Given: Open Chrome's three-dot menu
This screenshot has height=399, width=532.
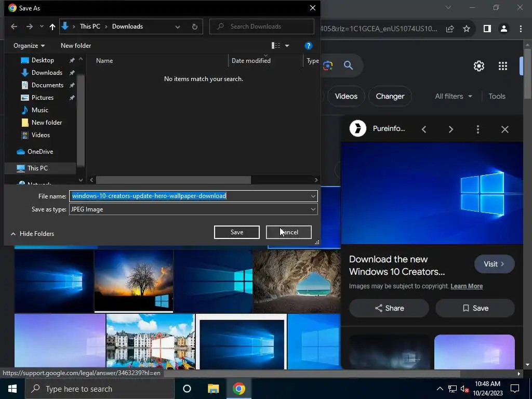Looking at the screenshot, I should tap(521, 29).
